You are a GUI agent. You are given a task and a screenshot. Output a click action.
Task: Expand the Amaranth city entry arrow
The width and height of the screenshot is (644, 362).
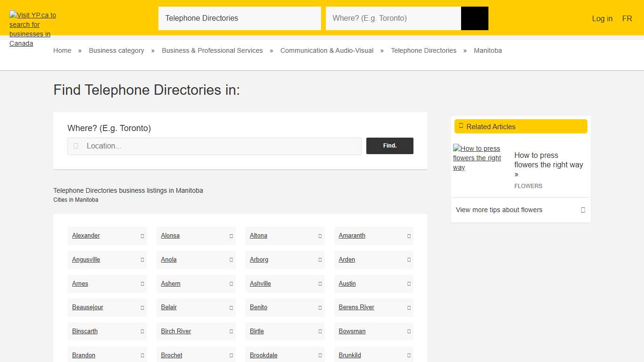(x=408, y=236)
